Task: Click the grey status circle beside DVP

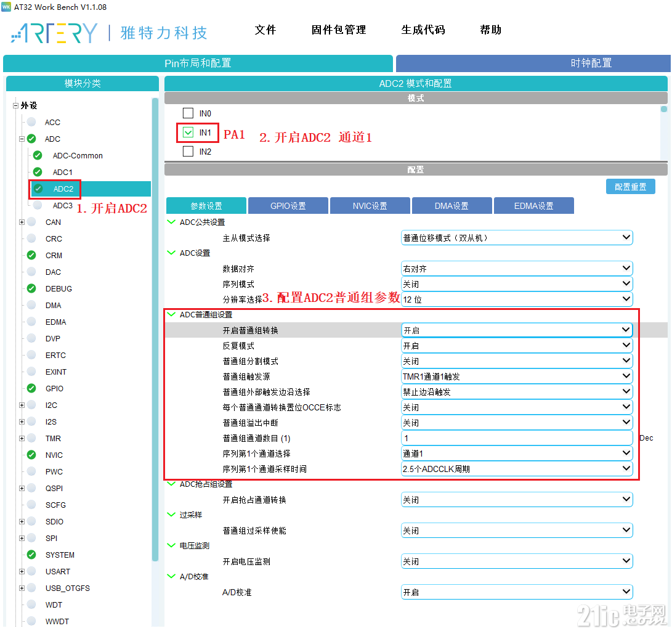Action: (31, 338)
